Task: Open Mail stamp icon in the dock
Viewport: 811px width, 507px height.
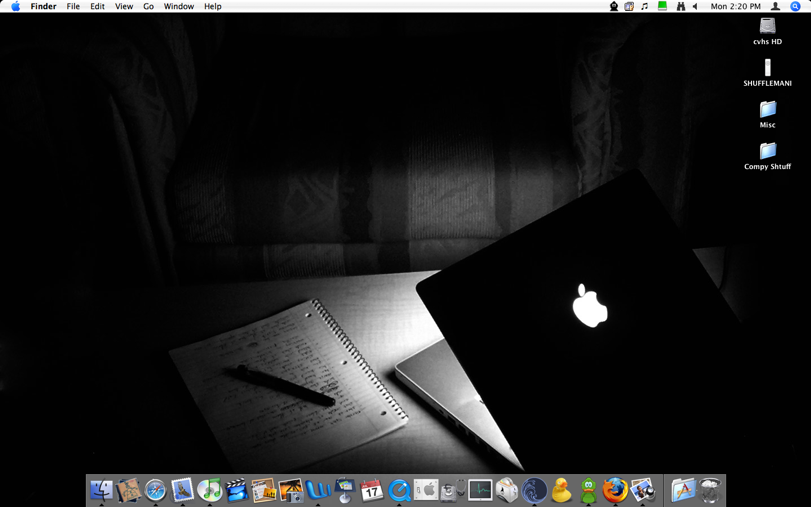Action: pyautogui.click(x=182, y=489)
